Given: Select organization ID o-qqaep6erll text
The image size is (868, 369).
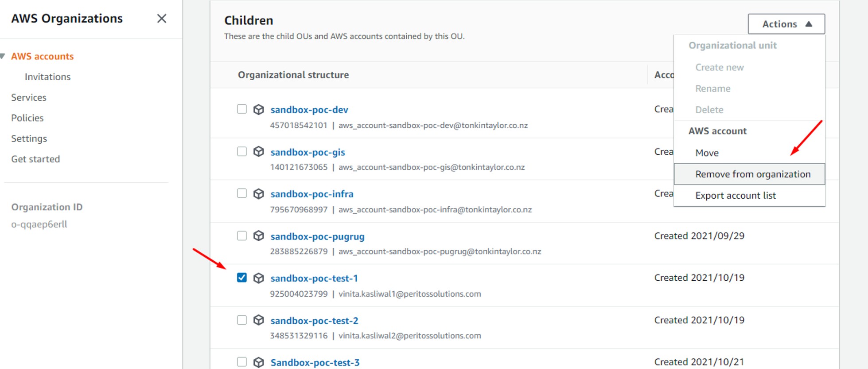Looking at the screenshot, I should point(39,224).
